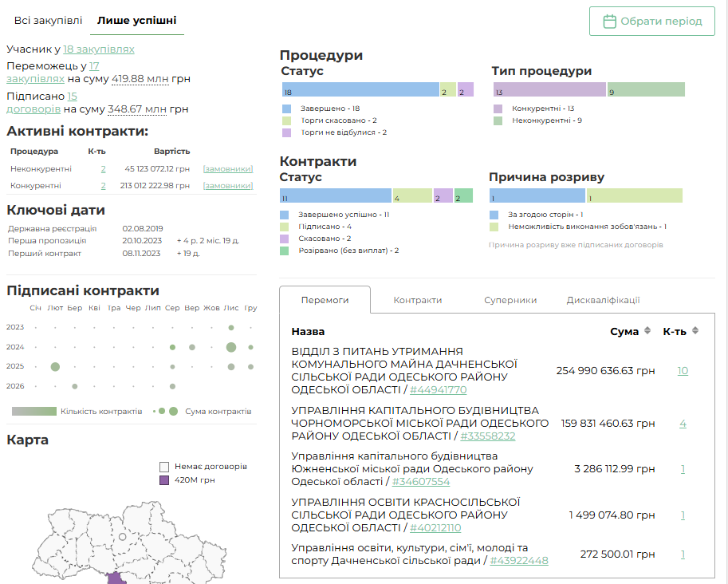
Task: Select the Лише успішні tab
Action: (x=136, y=21)
